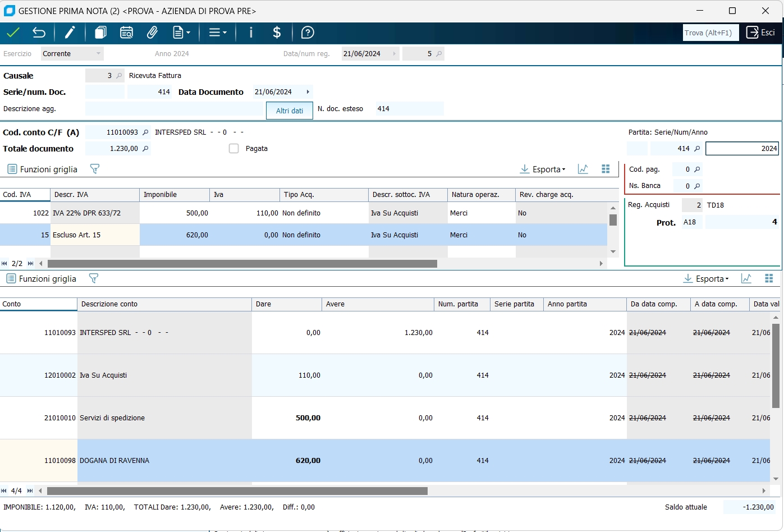Click the Trova search field
The width and height of the screenshot is (784, 532).
[710, 33]
